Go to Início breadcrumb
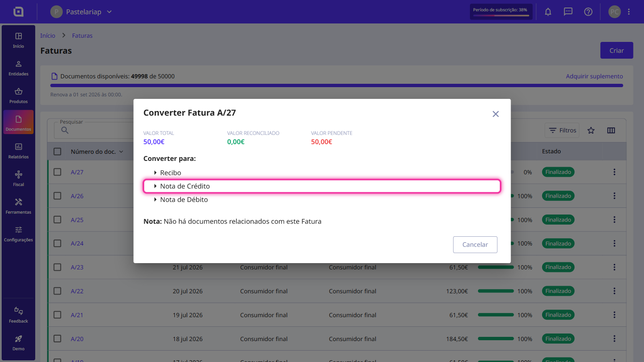The height and width of the screenshot is (362, 644). [48, 36]
